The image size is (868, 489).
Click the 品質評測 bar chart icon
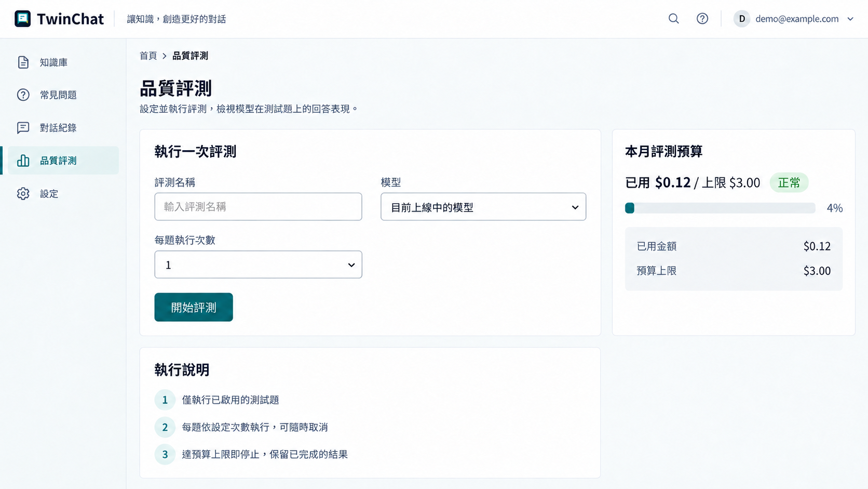click(x=23, y=161)
